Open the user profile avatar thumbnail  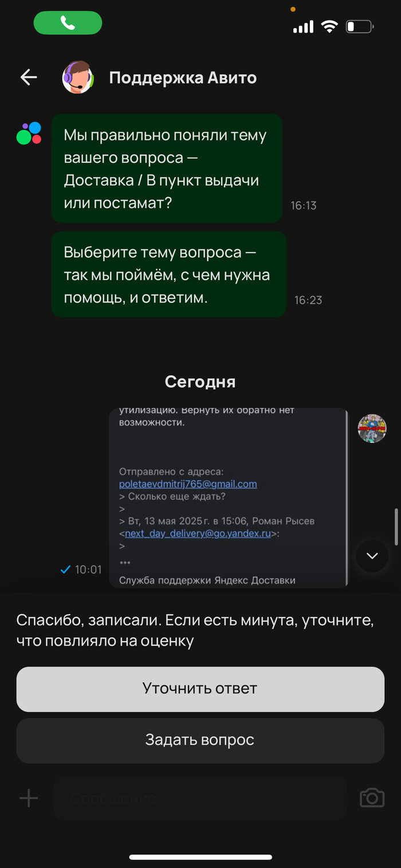[x=372, y=428]
